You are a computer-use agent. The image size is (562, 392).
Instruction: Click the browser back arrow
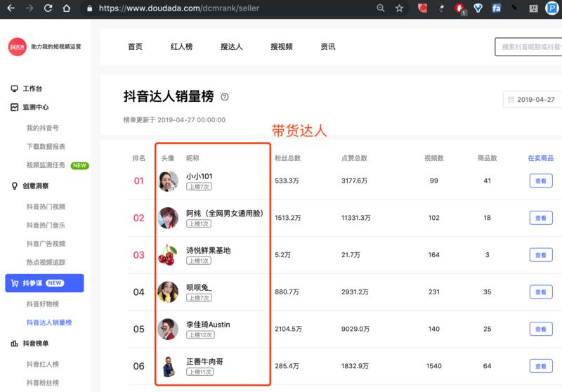[11, 8]
